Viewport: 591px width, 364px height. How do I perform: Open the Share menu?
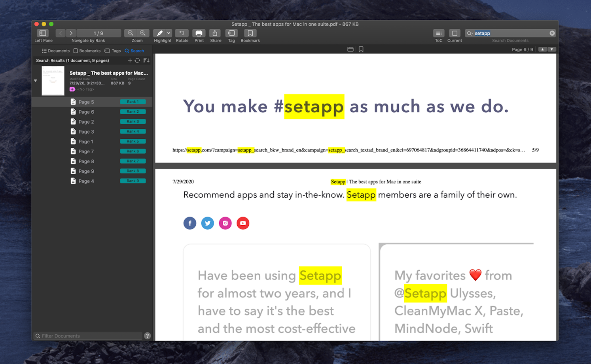click(215, 33)
